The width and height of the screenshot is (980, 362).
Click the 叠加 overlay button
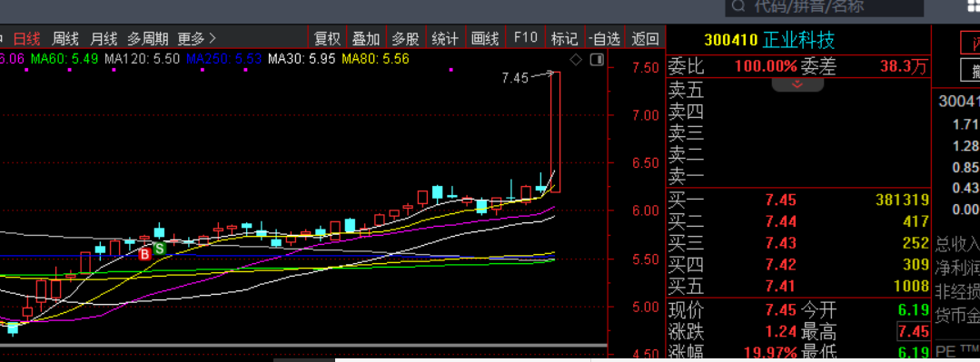click(x=366, y=38)
